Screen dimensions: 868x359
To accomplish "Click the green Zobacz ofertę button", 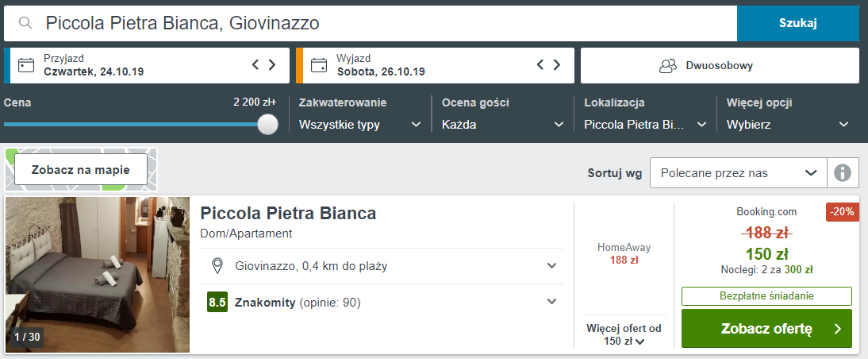I will pos(766,329).
